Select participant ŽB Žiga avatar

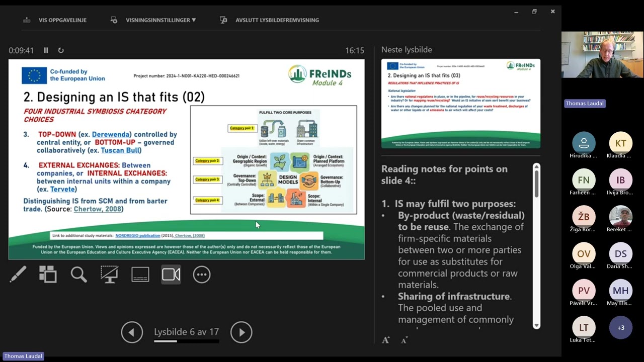click(x=584, y=217)
